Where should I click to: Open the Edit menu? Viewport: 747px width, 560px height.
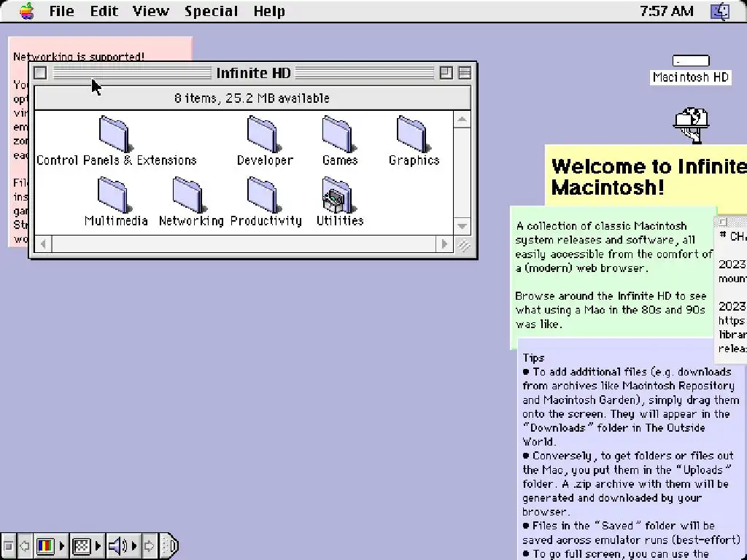104,11
